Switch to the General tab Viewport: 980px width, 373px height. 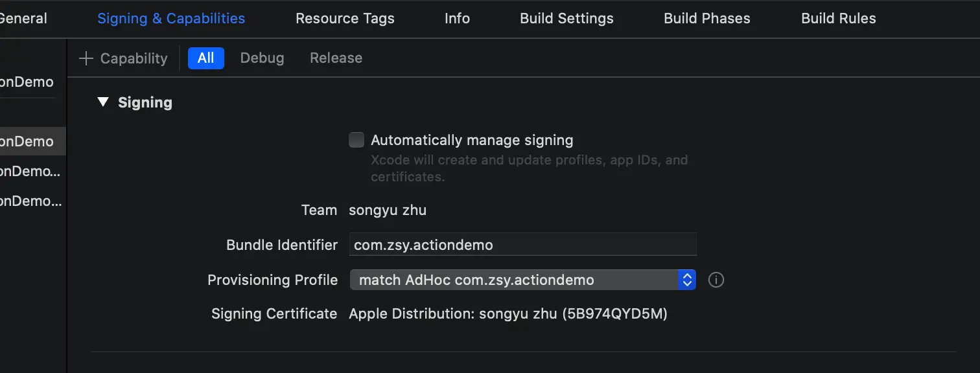23,18
